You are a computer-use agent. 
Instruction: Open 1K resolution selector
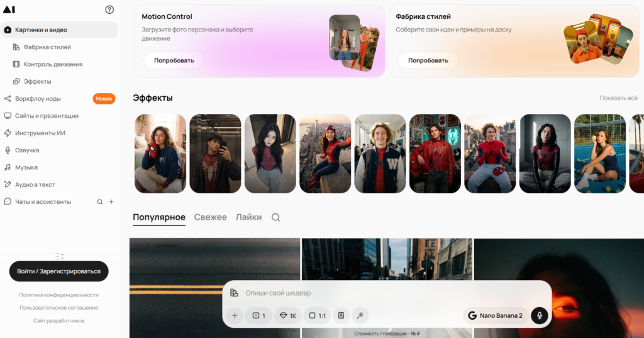coord(288,316)
